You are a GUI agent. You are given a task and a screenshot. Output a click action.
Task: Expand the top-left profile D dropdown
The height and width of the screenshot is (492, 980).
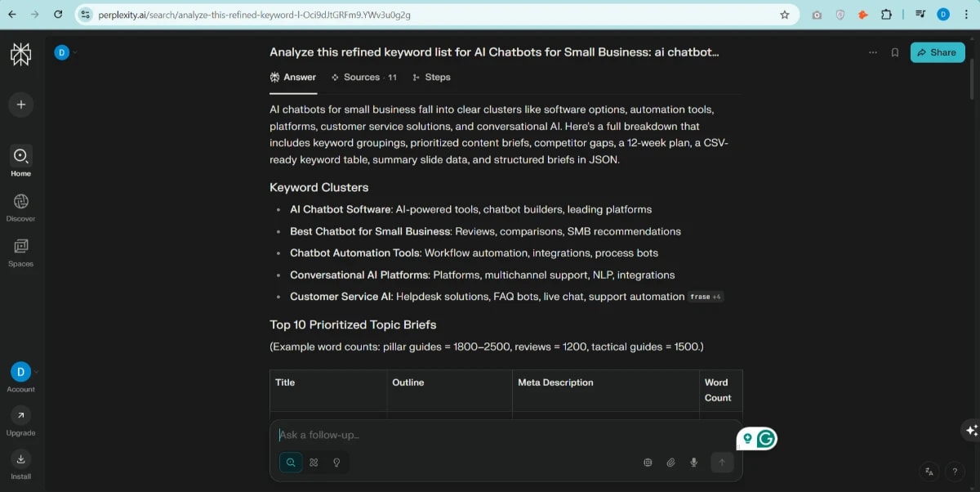tap(65, 52)
